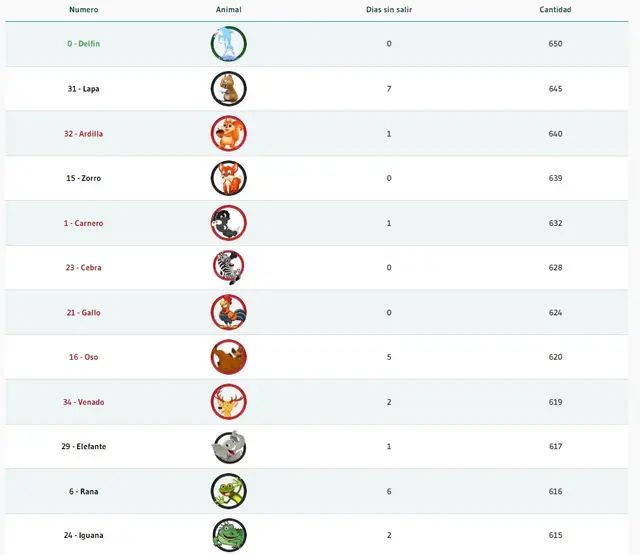The width and height of the screenshot is (640, 555).
Task: Sort by Numero column header
Action: (83, 10)
